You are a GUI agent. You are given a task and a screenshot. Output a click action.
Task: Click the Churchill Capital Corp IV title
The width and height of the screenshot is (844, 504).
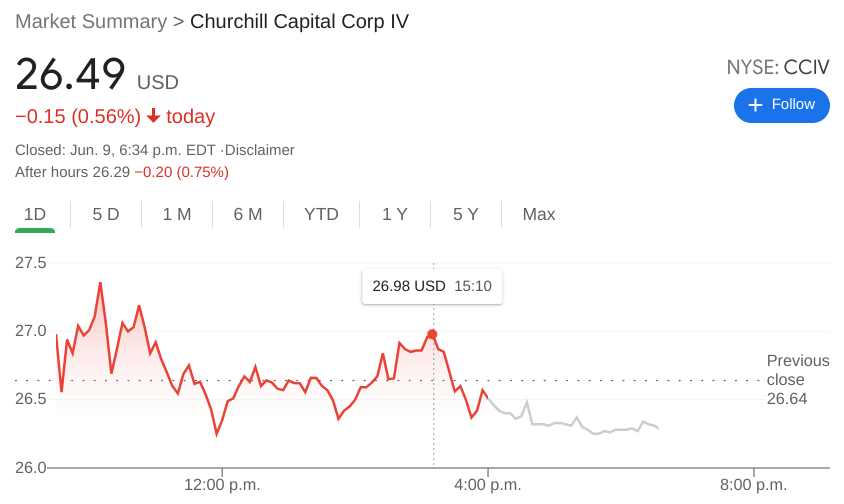299,21
